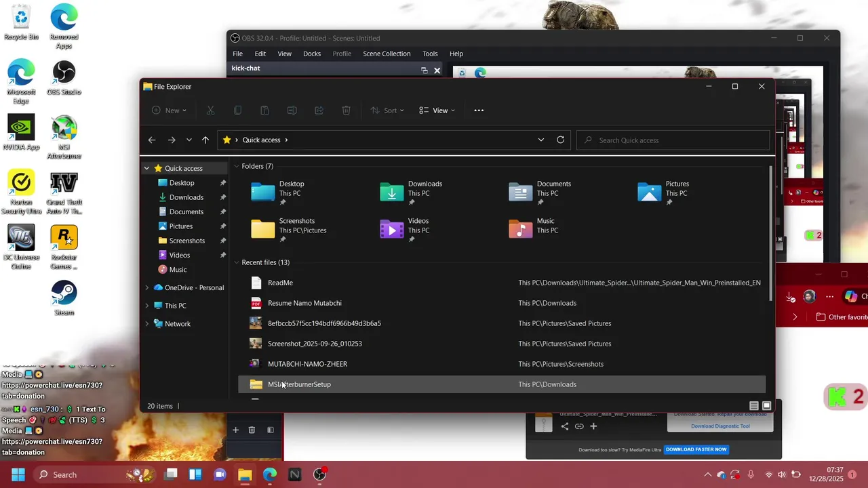Open the OBS Edit menu
Viewport: 868px width, 488px height.
[260, 54]
